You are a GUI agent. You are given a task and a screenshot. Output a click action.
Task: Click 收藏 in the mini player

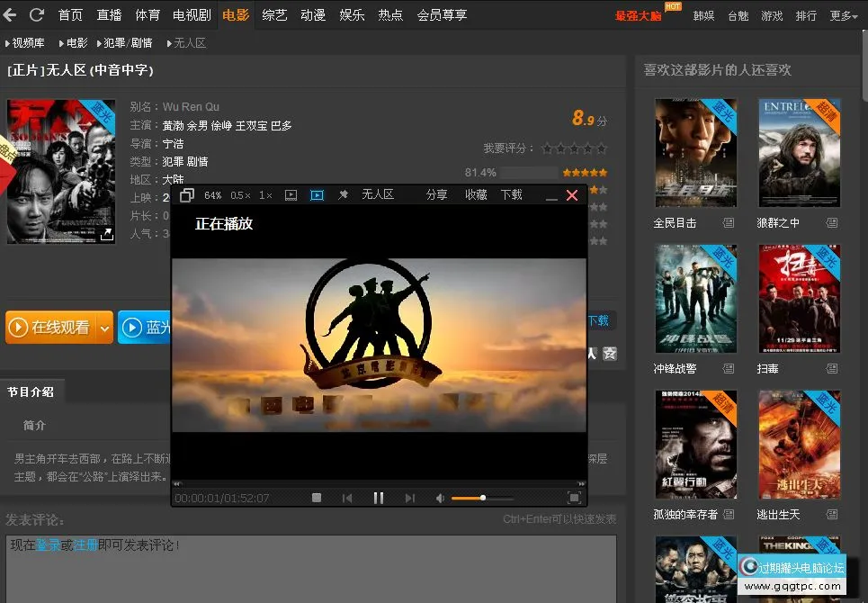click(x=476, y=195)
